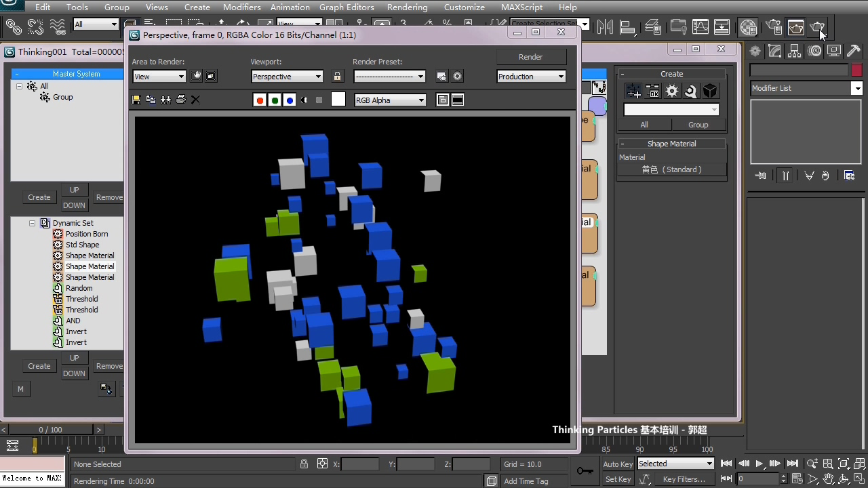Switch to Utilities hammer panel tab
Viewport: 868px width, 488px height.
[854, 52]
